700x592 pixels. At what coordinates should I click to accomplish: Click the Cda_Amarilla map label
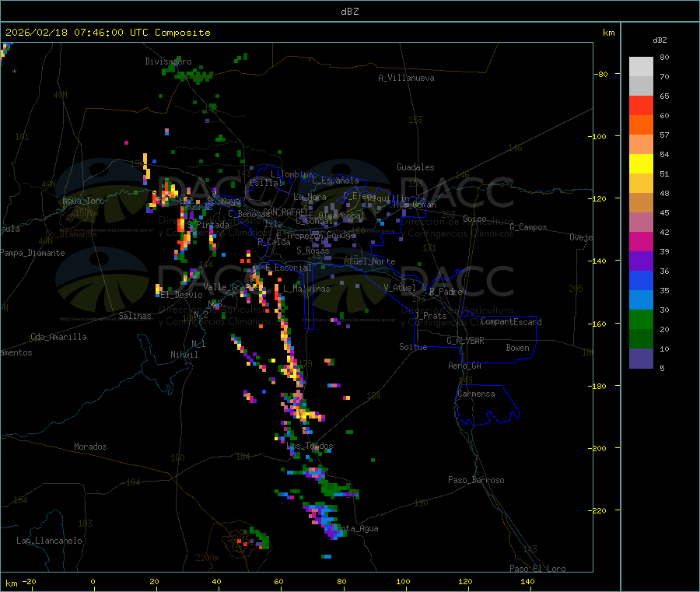58,337
